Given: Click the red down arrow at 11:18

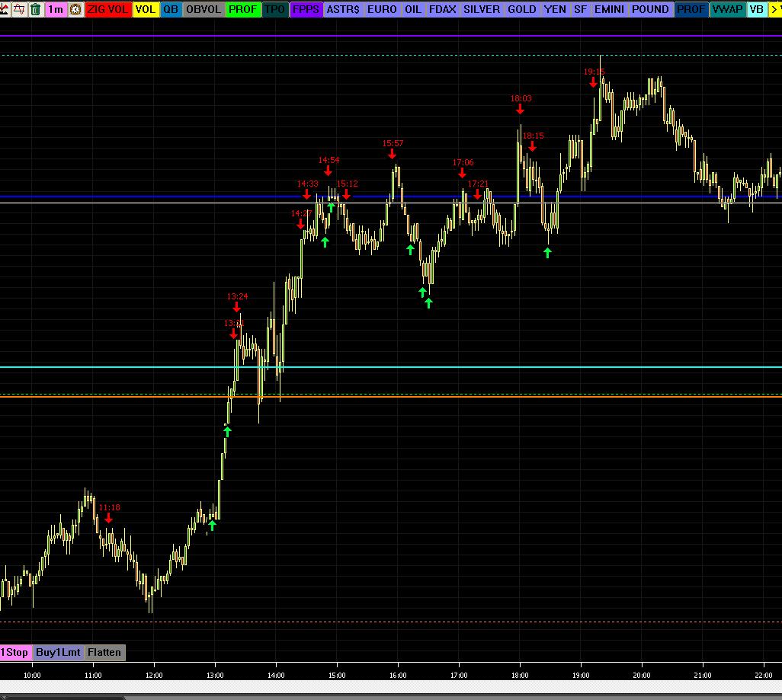Looking at the screenshot, I should pyautogui.click(x=108, y=518).
